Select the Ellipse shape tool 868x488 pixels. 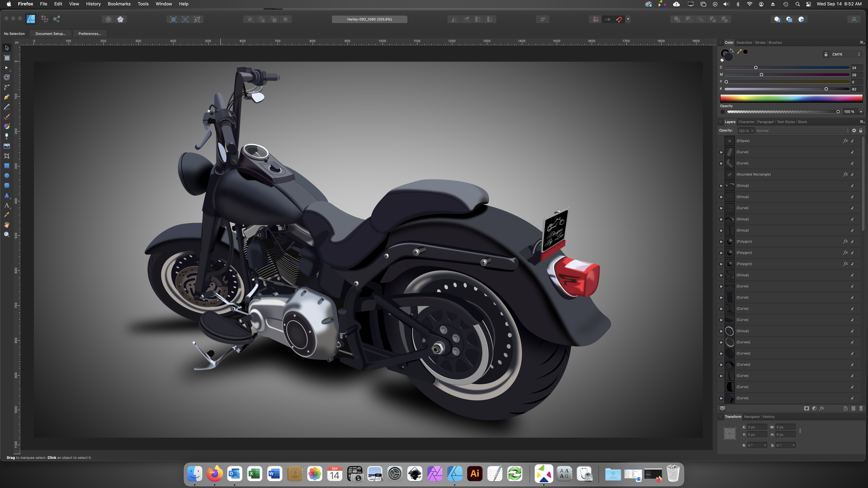point(7,176)
